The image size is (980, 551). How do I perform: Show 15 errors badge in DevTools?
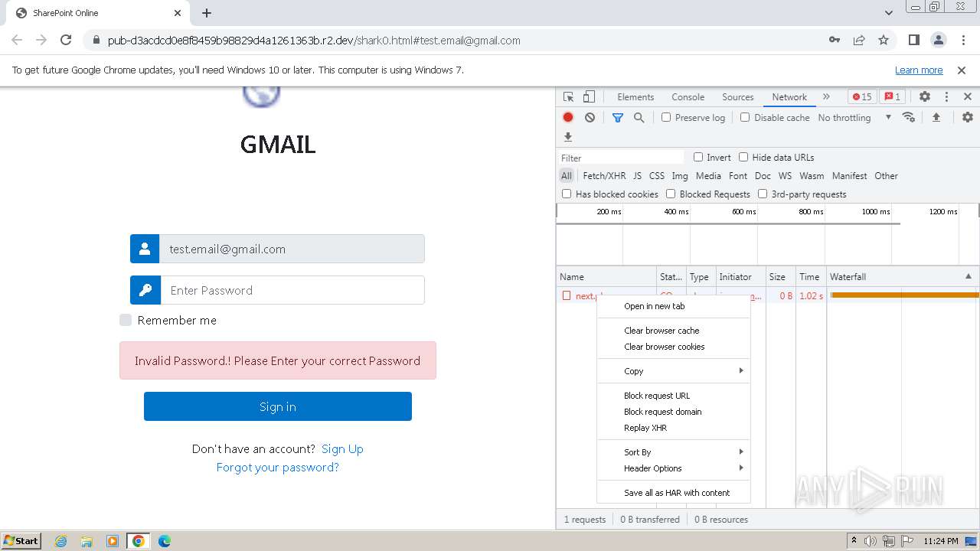click(x=863, y=96)
